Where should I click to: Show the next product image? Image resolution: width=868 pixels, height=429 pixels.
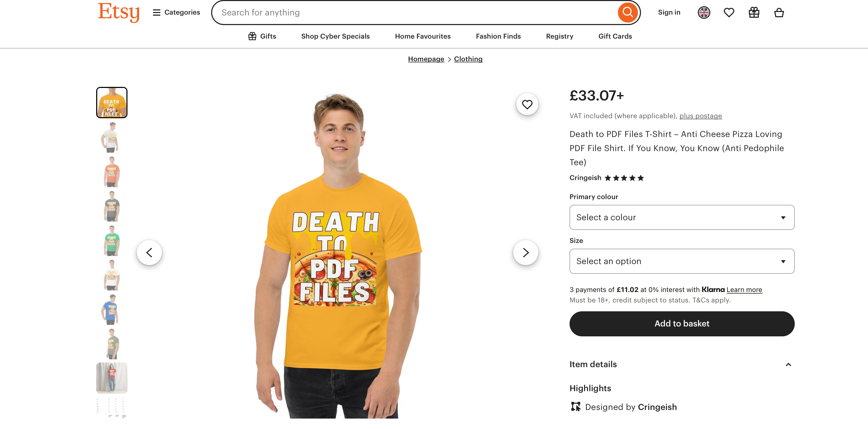pos(525,253)
